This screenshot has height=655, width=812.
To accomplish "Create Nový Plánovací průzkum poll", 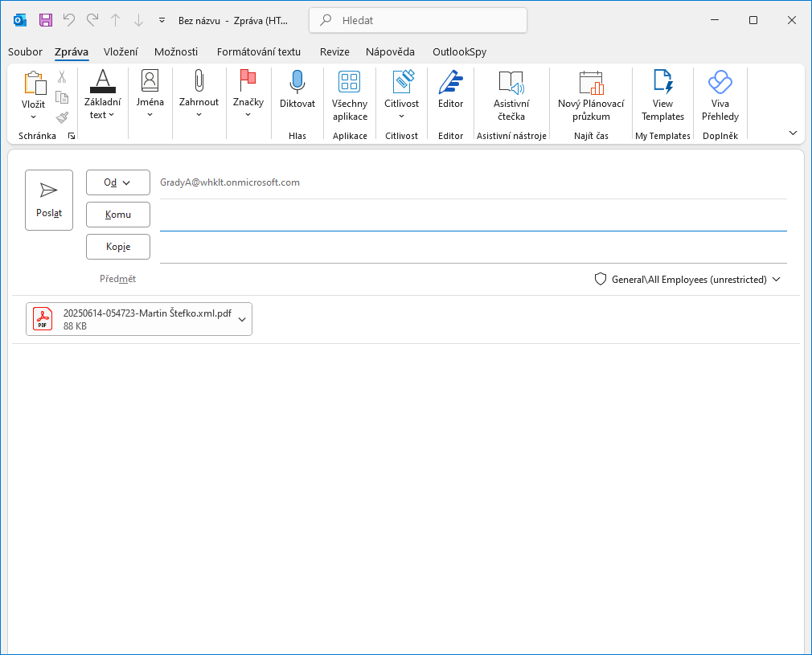I will tap(591, 96).
